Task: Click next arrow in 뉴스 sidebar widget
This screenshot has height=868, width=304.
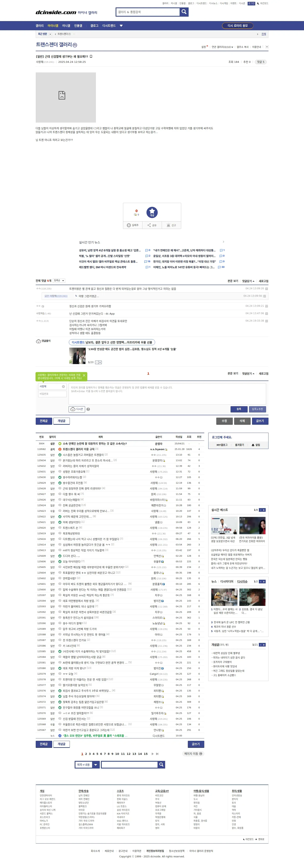Action: pyautogui.click(x=264, y=582)
